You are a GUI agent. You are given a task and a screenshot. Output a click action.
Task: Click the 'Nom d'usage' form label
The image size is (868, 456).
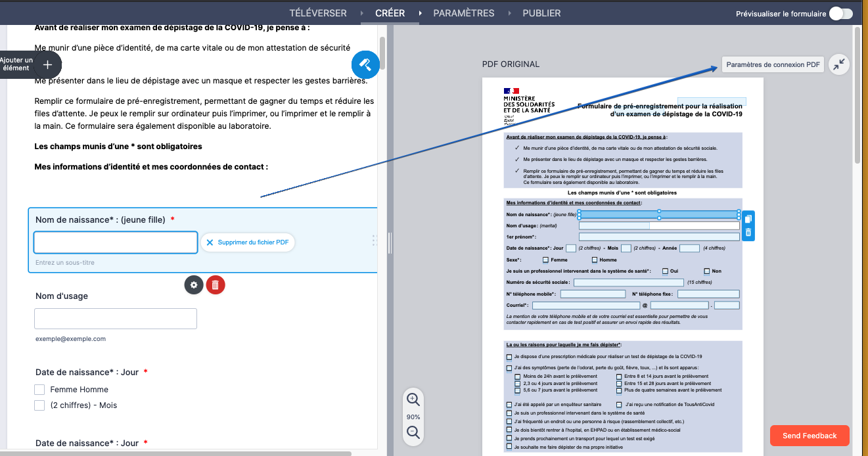point(62,296)
